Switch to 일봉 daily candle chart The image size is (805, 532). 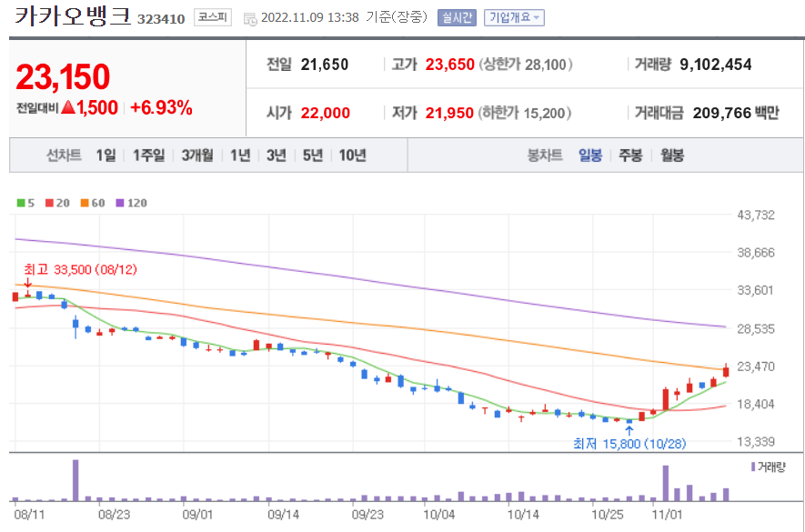click(x=590, y=156)
